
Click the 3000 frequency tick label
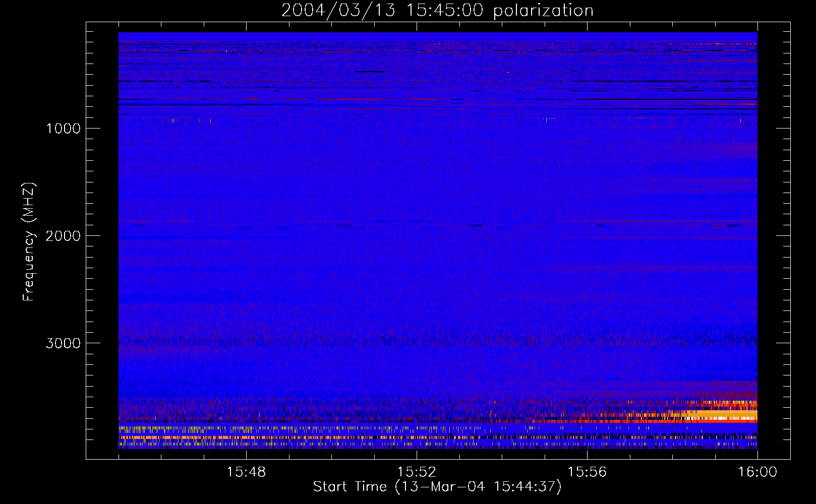pos(63,343)
